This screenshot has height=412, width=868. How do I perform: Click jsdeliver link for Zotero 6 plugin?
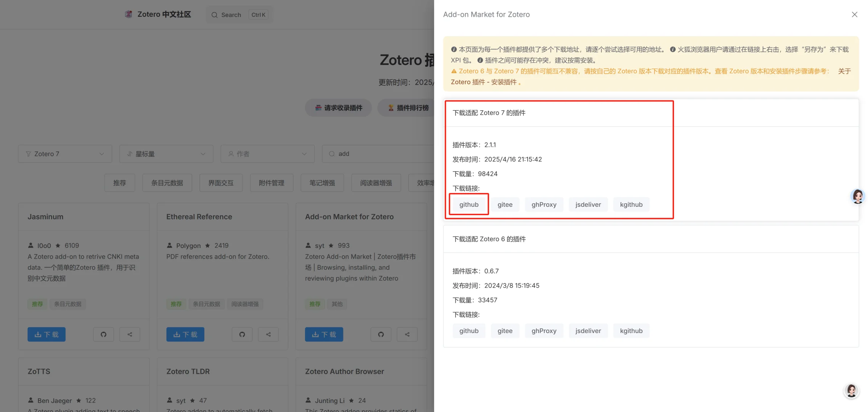pyautogui.click(x=588, y=331)
